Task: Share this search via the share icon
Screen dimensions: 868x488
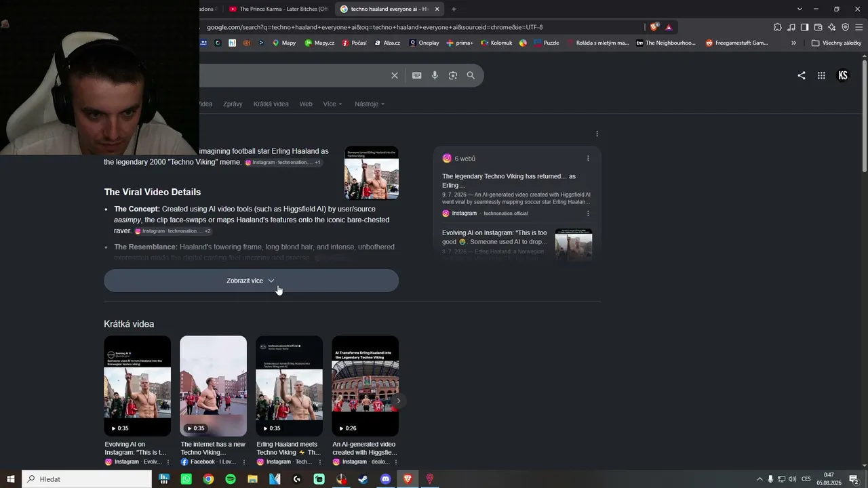Action: click(802, 75)
